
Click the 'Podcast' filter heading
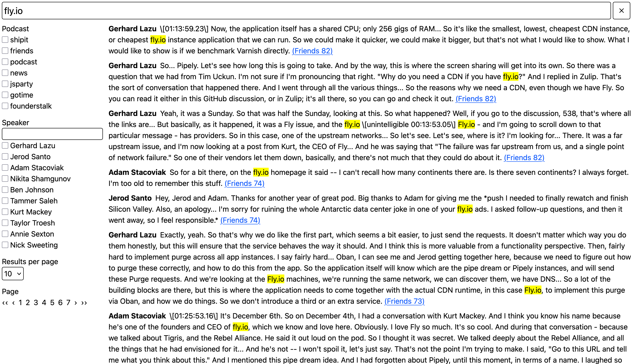(15, 29)
